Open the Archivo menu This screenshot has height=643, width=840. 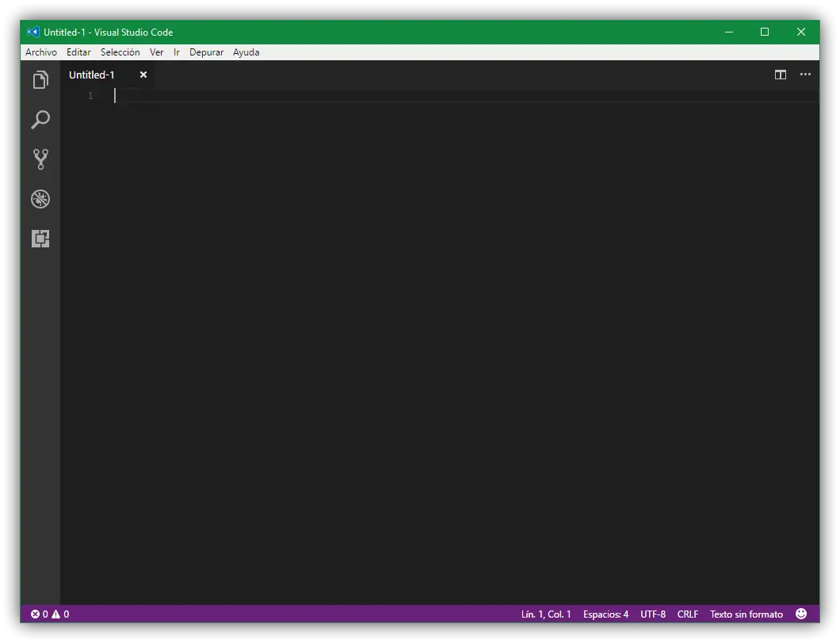point(40,52)
